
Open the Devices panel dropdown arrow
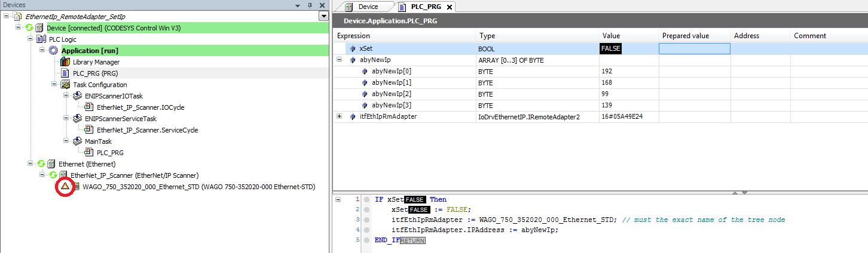coord(323,17)
